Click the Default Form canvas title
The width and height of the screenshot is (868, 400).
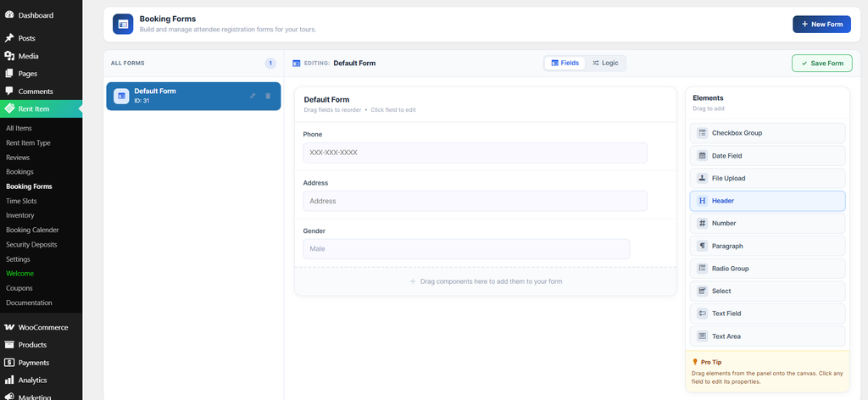(326, 100)
